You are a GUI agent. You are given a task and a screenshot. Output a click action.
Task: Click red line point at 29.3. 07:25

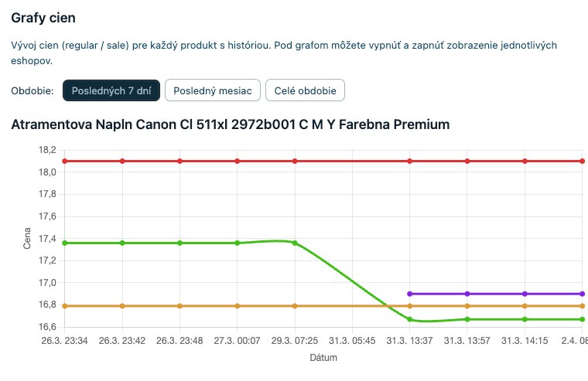295,161
